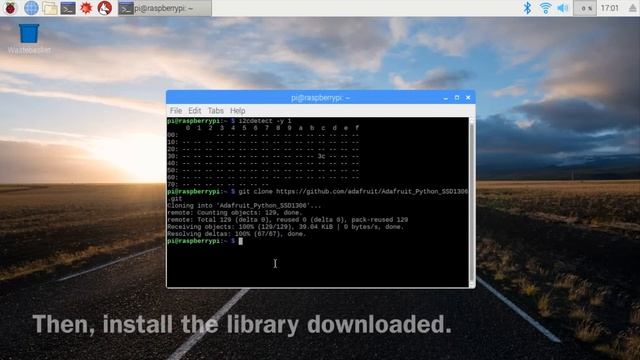Click the i2cdetect -y 1 command line
The width and height of the screenshot is (640, 360).
229,121
